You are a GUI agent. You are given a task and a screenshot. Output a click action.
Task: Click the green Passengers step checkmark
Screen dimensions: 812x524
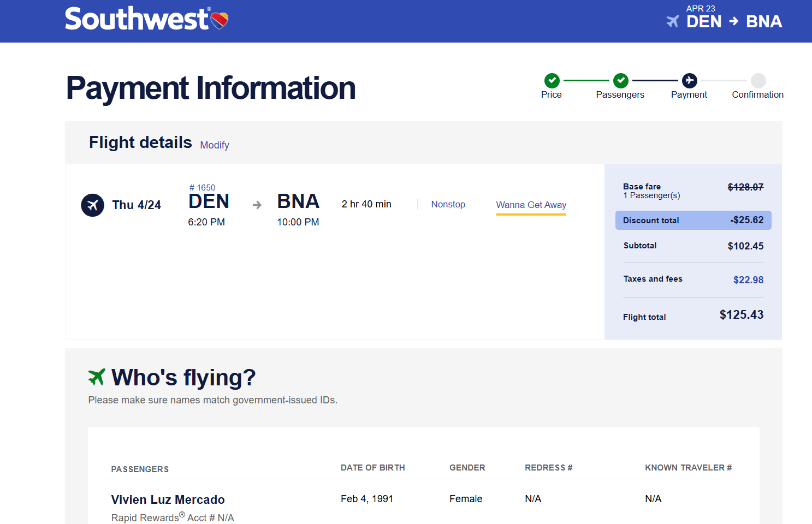620,81
